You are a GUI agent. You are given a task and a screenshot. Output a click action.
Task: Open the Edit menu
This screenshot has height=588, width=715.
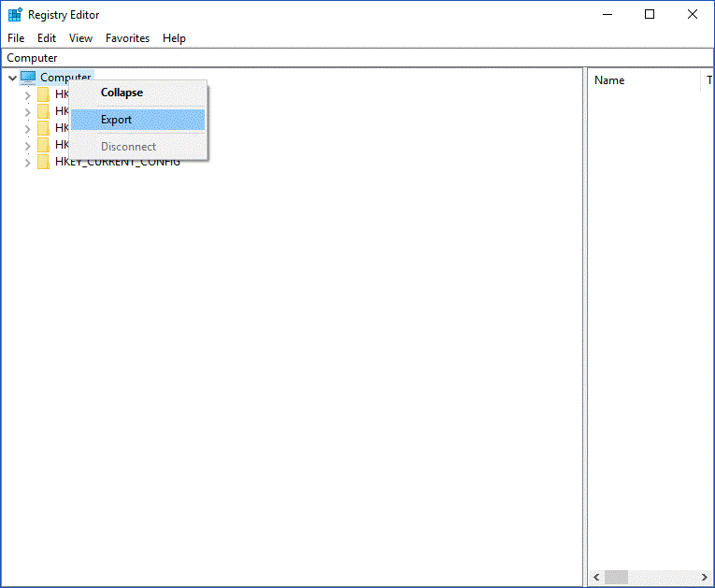pyautogui.click(x=47, y=38)
